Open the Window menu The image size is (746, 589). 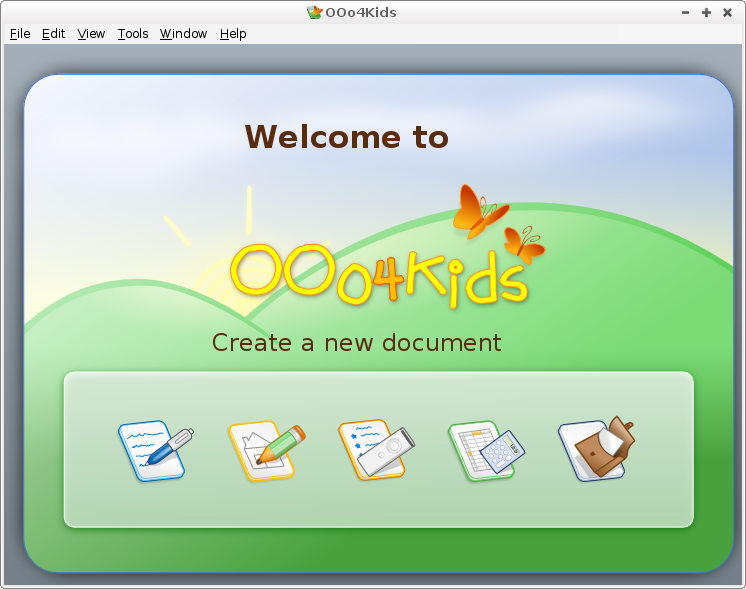point(183,34)
